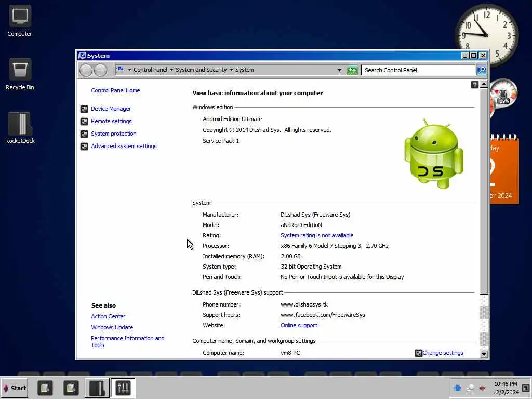Click the Back navigation arrow
Image resolution: width=532 pixels, height=399 pixels.
tap(86, 70)
